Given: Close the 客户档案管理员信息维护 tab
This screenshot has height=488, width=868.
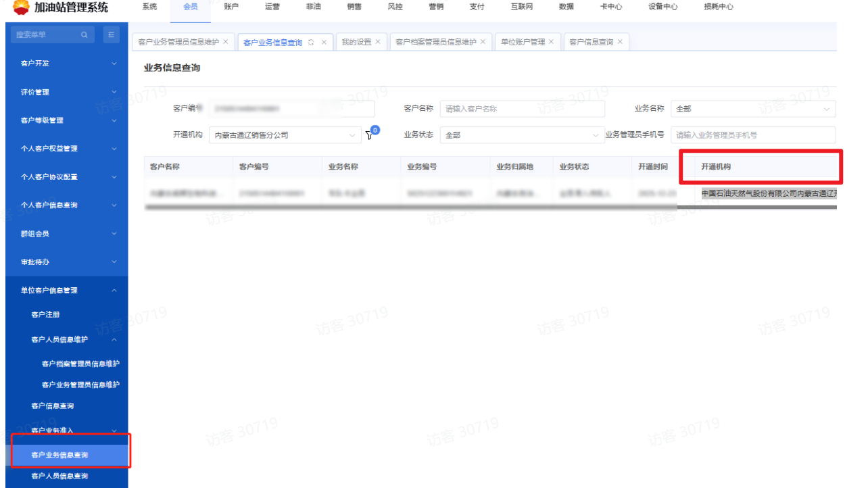Looking at the screenshot, I should coord(483,42).
